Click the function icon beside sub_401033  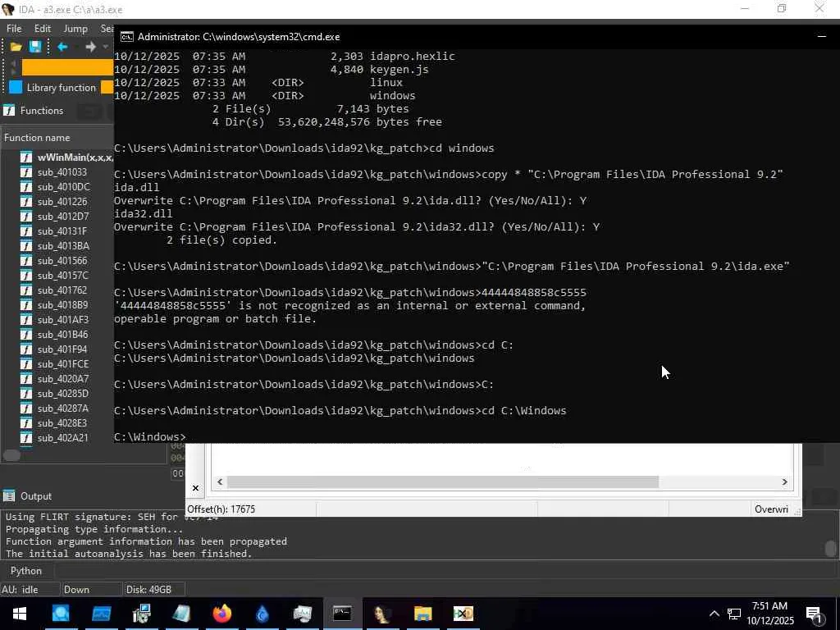click(x=25, y=172)
